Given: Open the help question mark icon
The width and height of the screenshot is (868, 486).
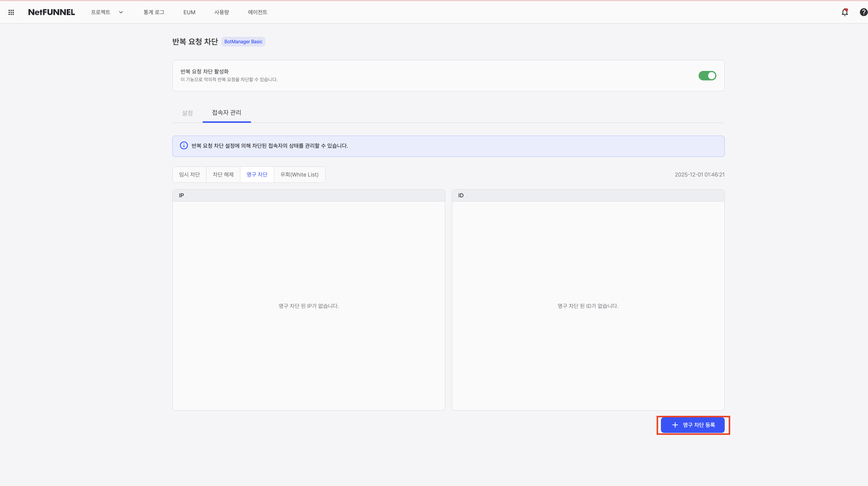Looking at the screenshot, I should (x=863, y=12).
